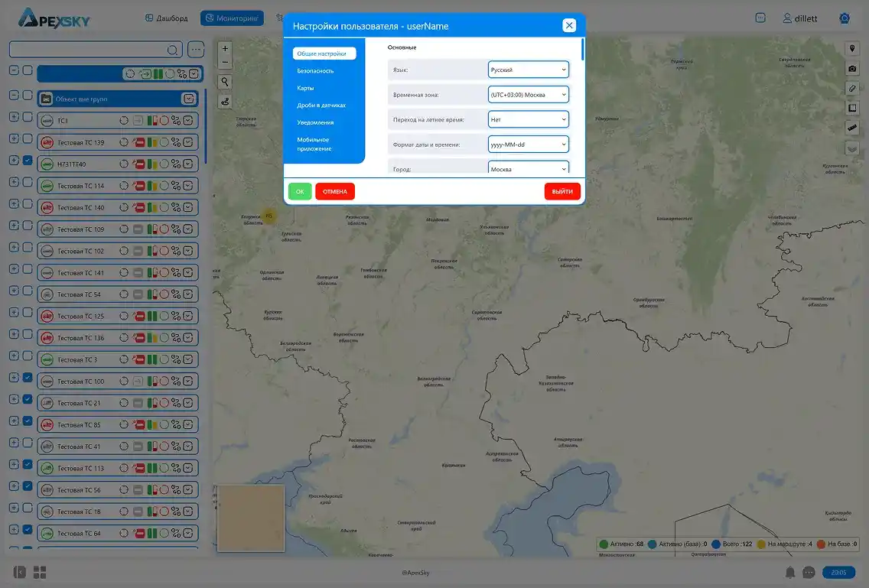869x588 pixels.
Task: Close the user settings dialog
Action: (x=569, y=25)
